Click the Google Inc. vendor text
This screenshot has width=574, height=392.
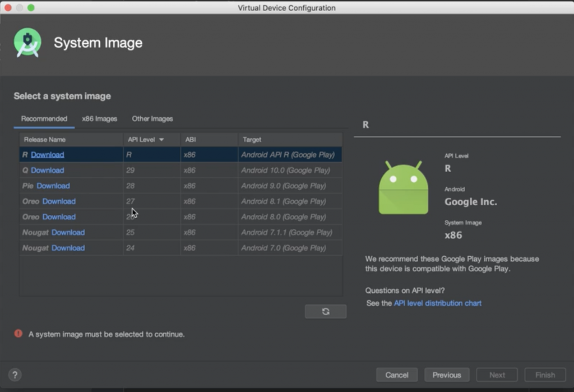[471, 201]
